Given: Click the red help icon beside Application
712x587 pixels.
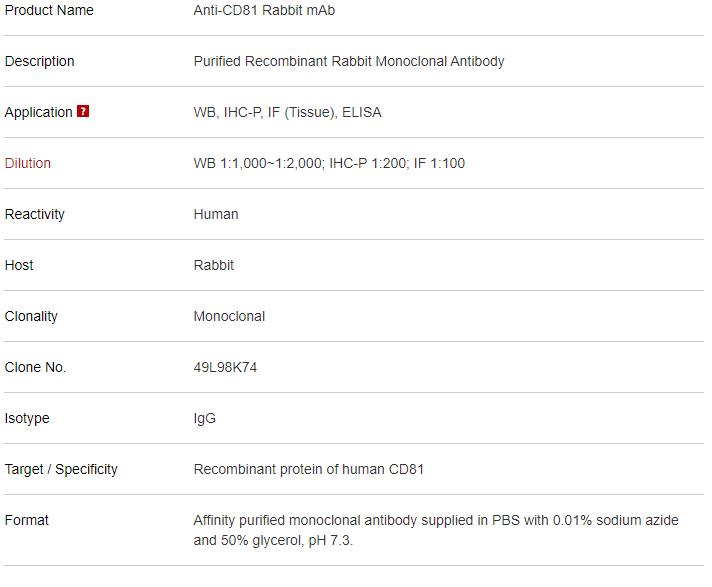Looking at the screenshot, I should 83,111.
